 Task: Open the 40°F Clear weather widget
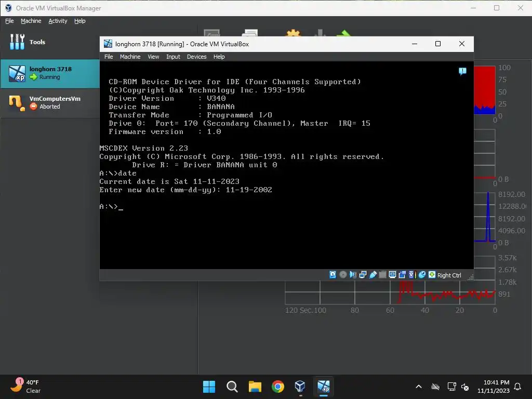(26, 386)
